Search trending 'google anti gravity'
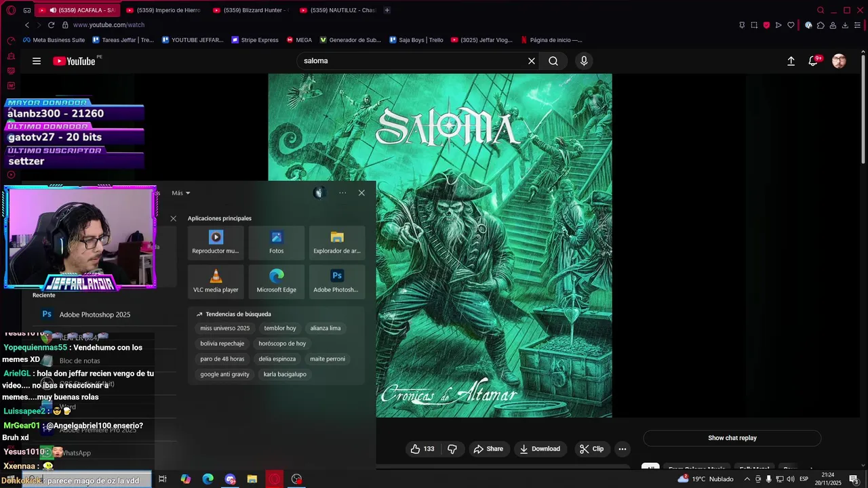 [x=225, y=374]
